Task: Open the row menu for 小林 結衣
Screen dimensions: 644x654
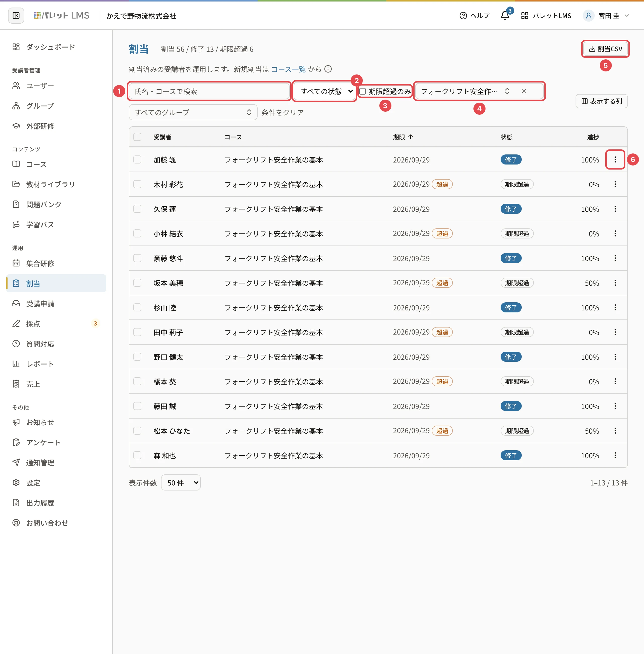Action: tap(615, 234)
